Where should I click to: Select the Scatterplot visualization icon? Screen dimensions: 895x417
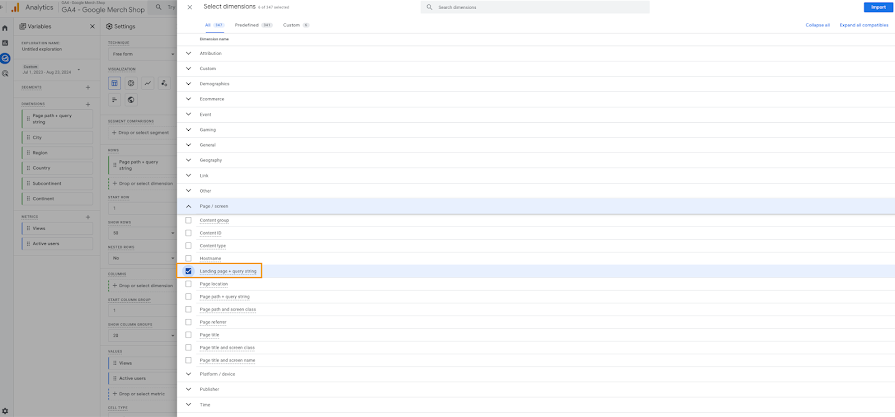tap(164, 83)
